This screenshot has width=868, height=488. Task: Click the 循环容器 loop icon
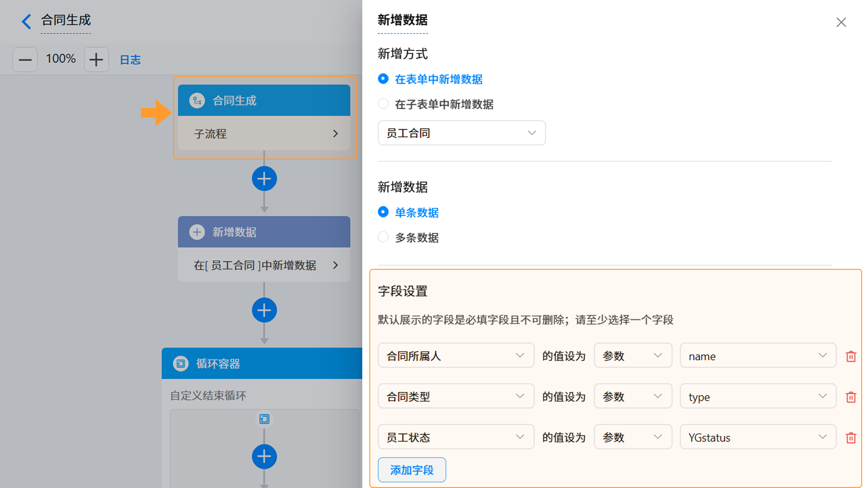pos(181,363)
